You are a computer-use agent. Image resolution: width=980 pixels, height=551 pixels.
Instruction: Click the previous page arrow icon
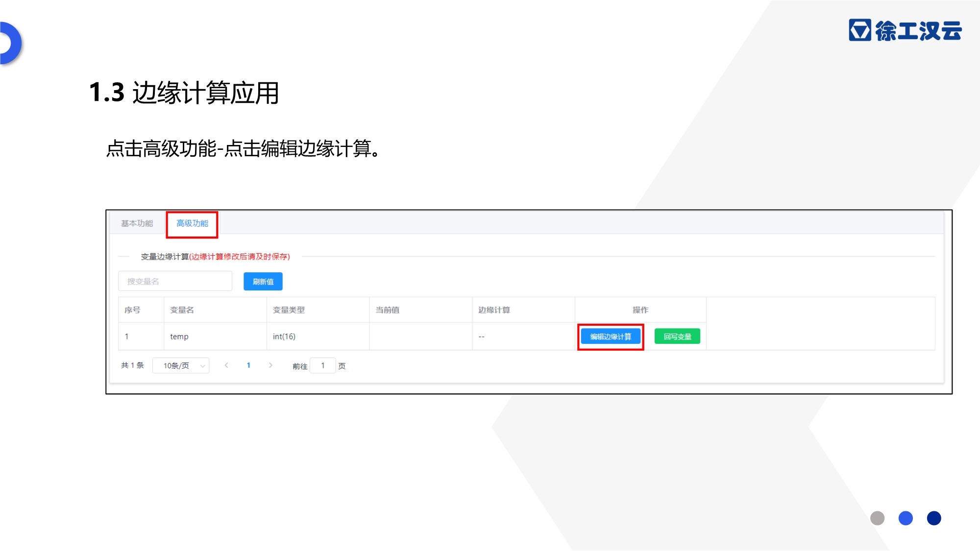(226, 365)
